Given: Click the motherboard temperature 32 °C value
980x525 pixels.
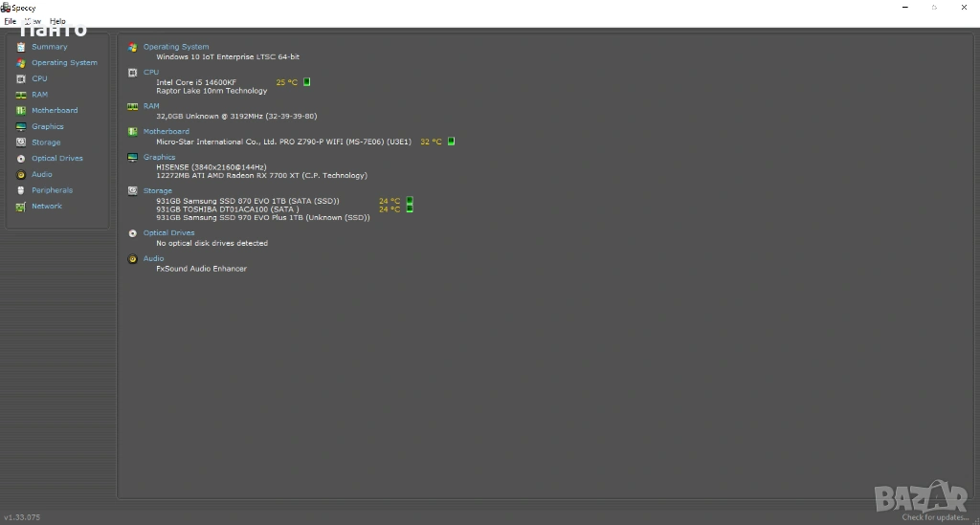Looking at the screenshot, I should coord(432,142).
